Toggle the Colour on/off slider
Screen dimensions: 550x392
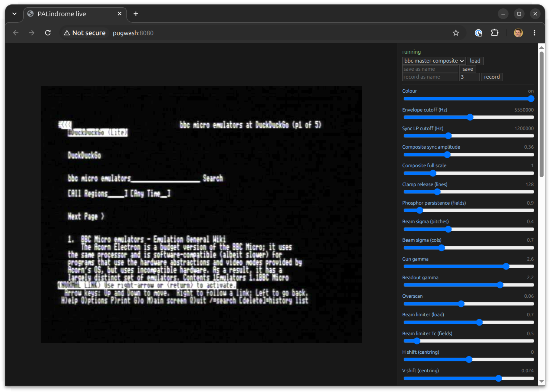468,99
